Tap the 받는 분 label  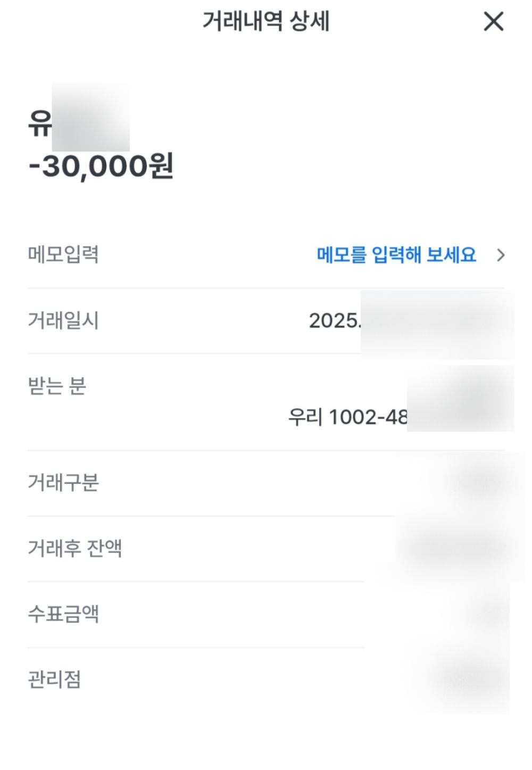57,386
